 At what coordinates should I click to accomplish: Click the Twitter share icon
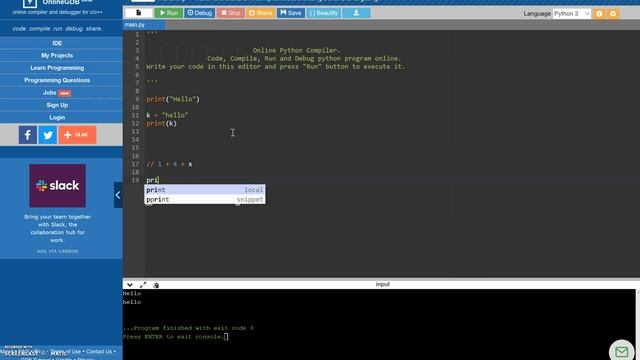point(48,135)
